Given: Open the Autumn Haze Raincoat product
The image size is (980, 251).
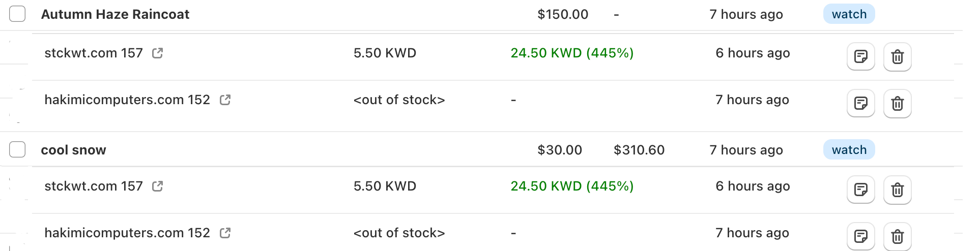Looking at the screenshot, I should (x=115, y=14).
